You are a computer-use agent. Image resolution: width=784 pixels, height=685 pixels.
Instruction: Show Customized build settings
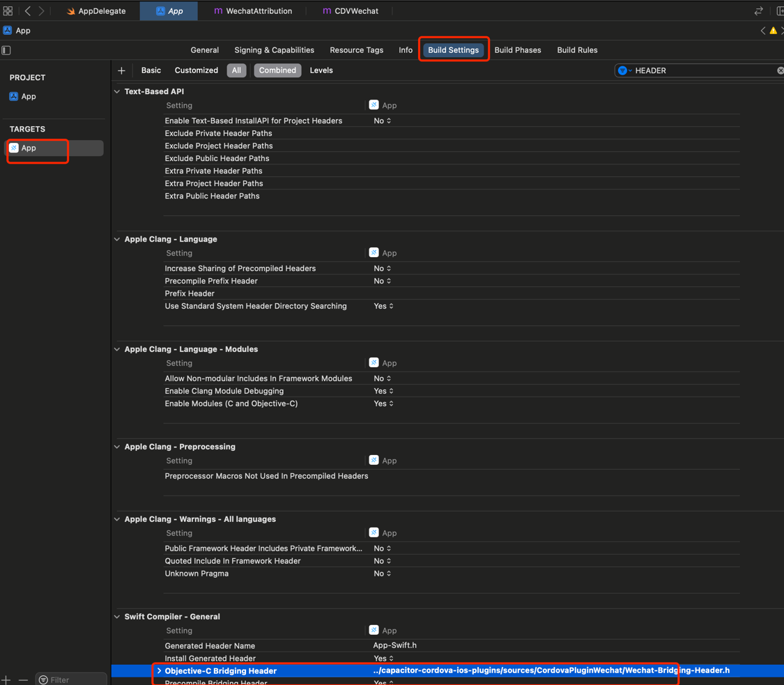(196, 70)
